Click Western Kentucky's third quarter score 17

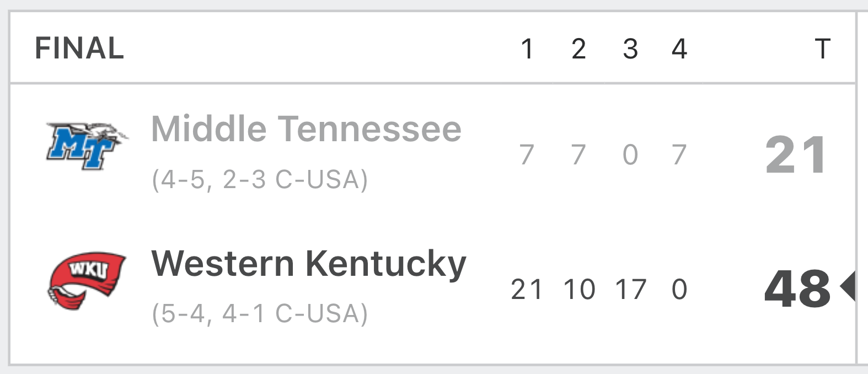click(x=630, y=290)
